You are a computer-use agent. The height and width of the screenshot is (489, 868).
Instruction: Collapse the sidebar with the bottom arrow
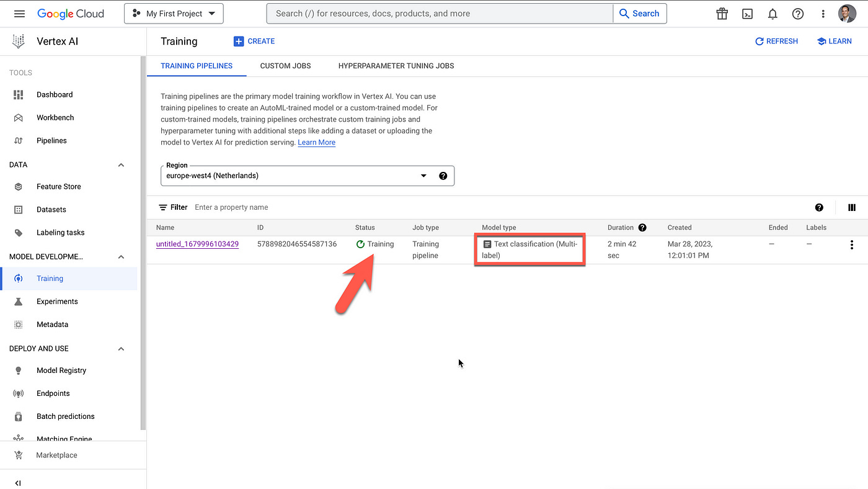[18, 482]
